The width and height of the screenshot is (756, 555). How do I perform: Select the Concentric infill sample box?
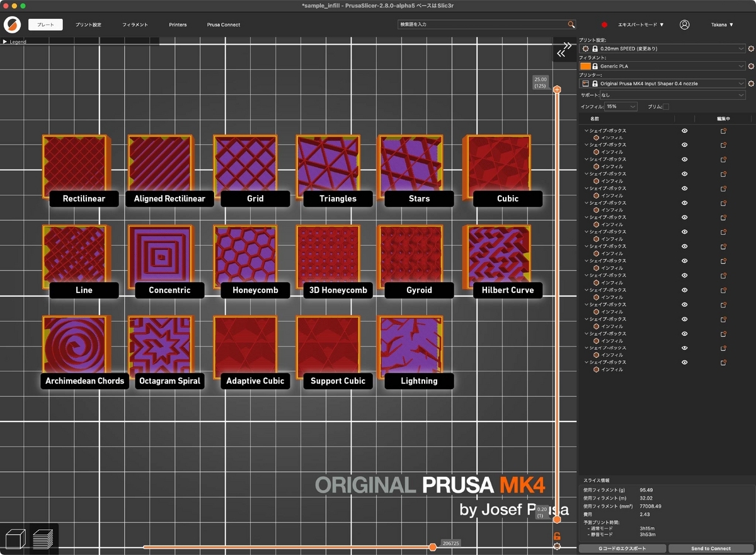pyautogui.click(x=160, y=256)
